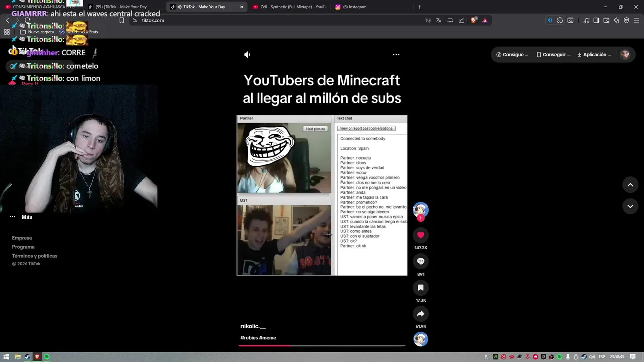
Task: Save the video with the bookmark icon
Action: 421,288
